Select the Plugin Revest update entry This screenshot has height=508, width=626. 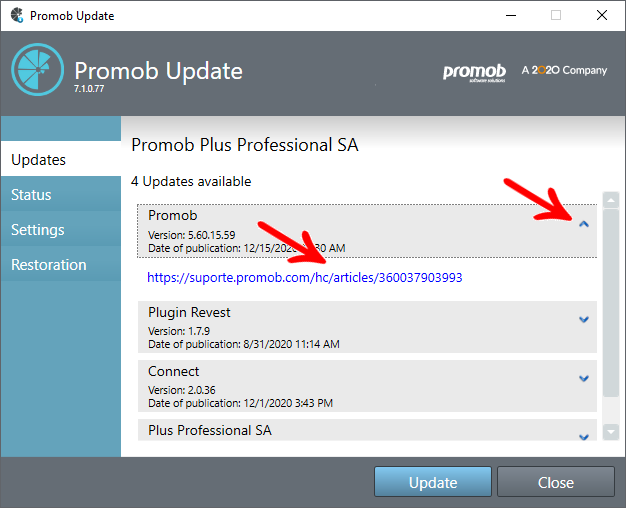pos(367,327)
